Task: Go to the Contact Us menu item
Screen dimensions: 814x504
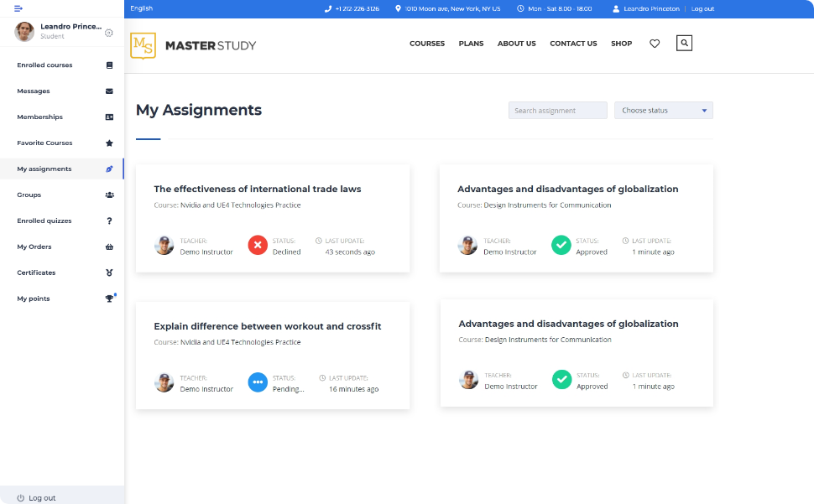Action: pos(573,44)
